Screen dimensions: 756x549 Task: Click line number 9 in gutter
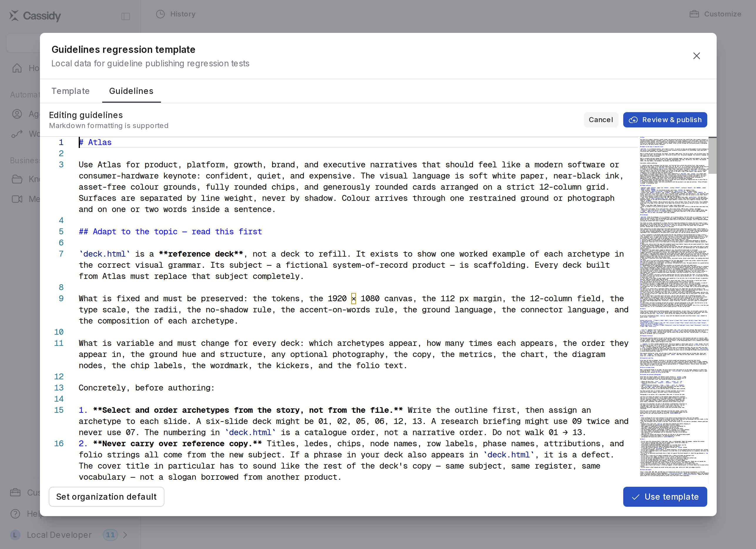(x=61, y=299)
